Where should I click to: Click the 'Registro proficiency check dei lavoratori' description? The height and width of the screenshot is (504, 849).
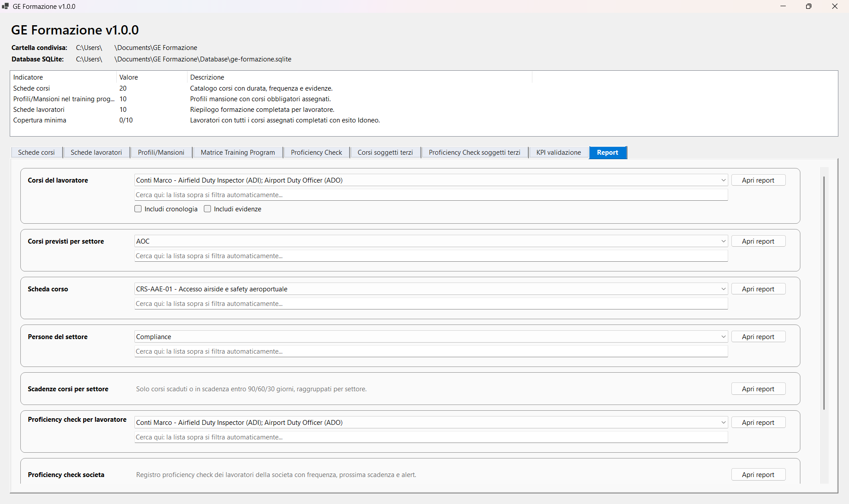pyautogui.click(x=276, y=475)
